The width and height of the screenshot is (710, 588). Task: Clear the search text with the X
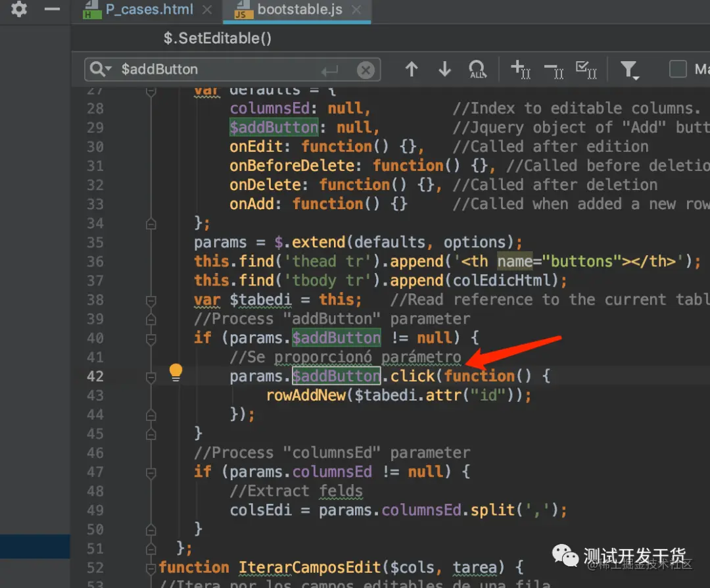(x=366, y=70)
